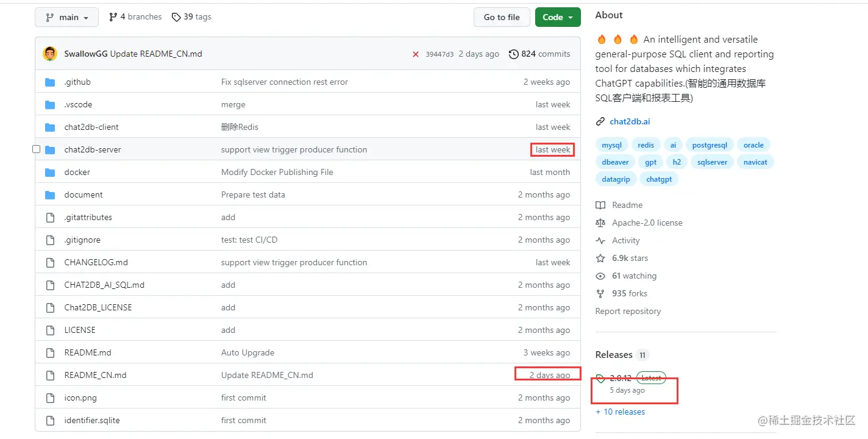Open the chat2db-client folder name
The width and height of the screenshot is (868, 439).
(91, 127)
